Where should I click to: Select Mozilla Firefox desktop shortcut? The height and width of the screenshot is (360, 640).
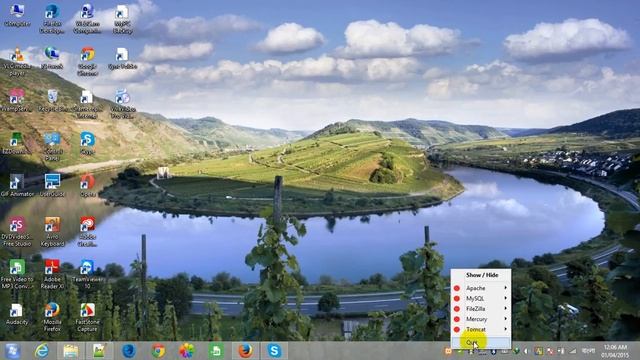point(52,317)
